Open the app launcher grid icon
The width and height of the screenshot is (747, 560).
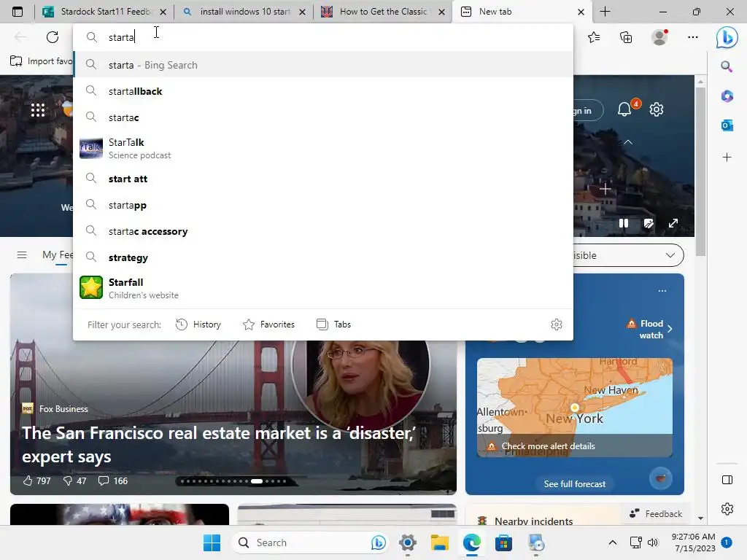[38, 110]
